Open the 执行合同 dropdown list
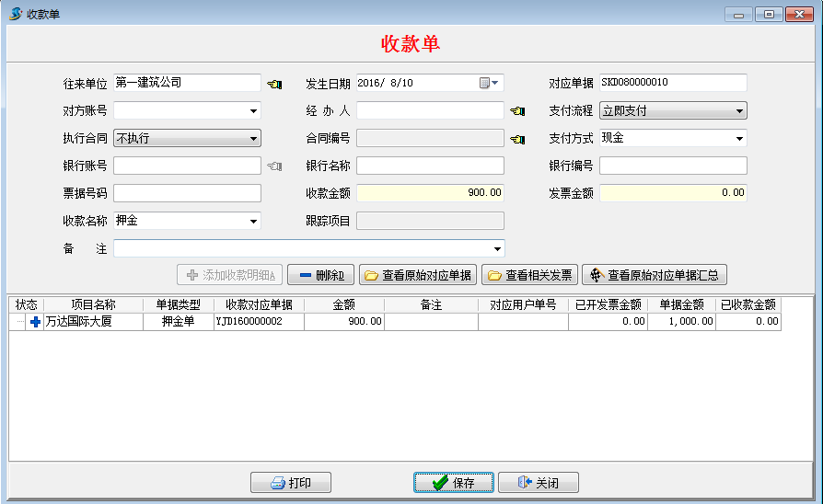 pos(253,139)
